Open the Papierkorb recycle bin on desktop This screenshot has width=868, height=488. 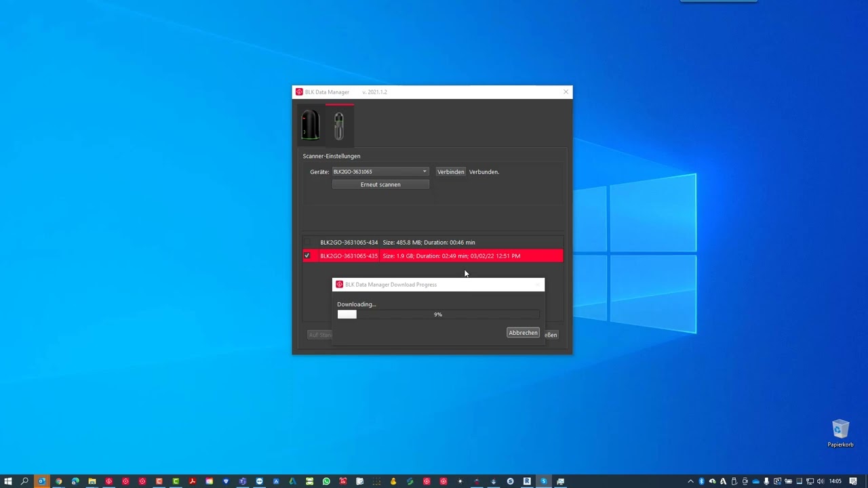840,433
